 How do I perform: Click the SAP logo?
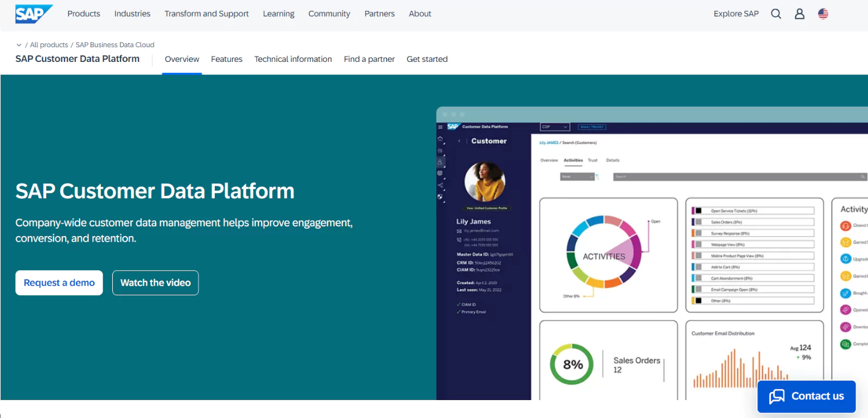coord(34,14)
